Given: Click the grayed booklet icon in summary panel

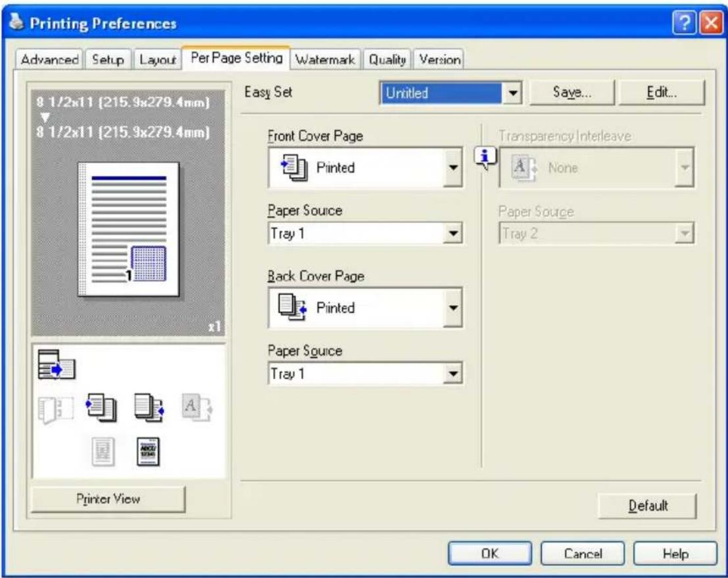Looking at the screenshot, I should (56, 410).
